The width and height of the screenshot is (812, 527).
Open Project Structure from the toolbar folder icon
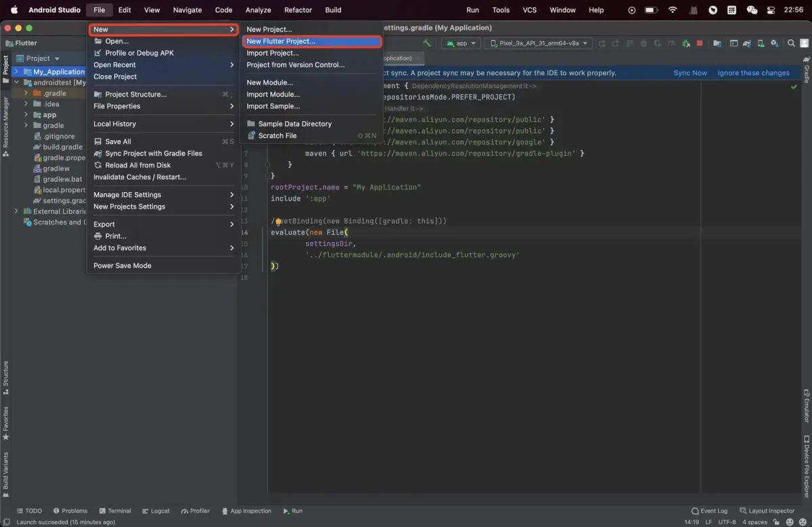pos(717,43)
